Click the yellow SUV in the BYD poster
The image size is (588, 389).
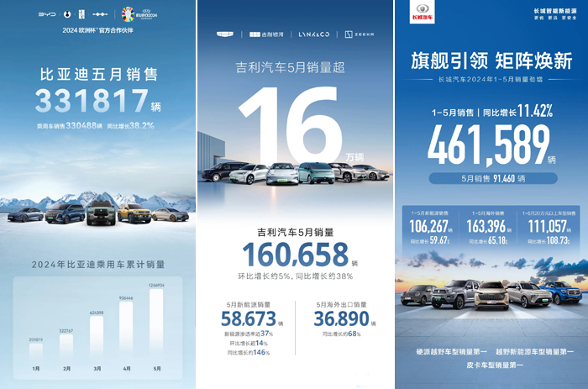pyautogui.click(x=134, y=213)
